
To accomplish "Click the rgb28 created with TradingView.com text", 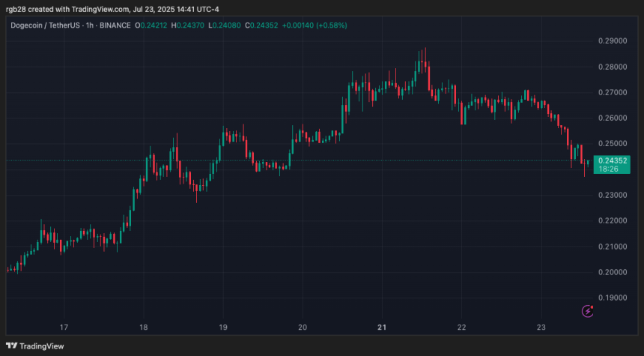I will (x=112, y=7).
